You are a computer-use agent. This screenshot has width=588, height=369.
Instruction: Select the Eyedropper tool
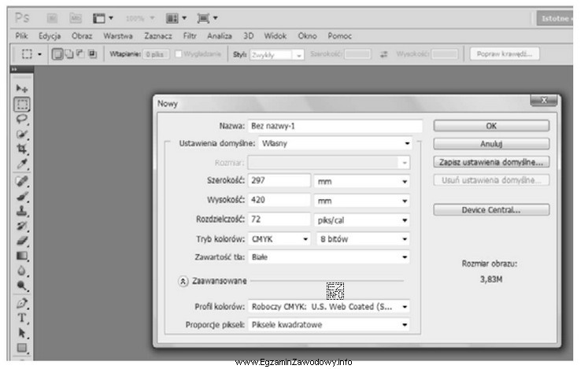(22, 164)
